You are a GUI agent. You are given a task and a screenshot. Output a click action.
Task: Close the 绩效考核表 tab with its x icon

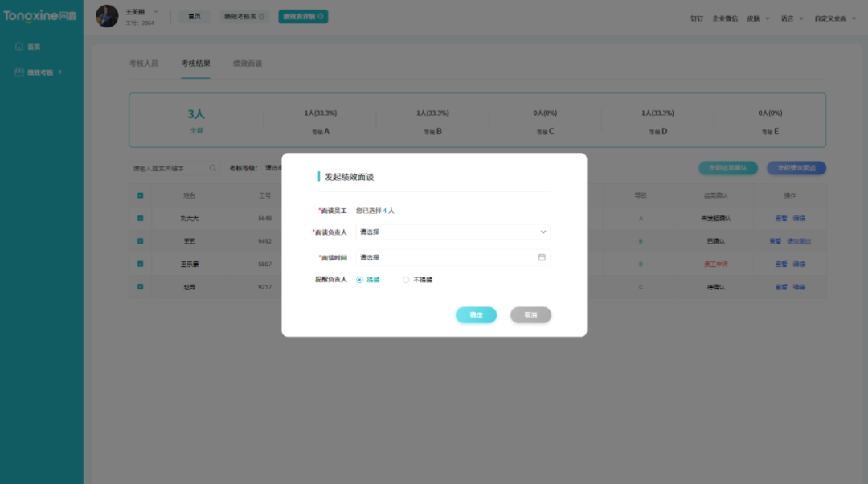[x=262, y=16]
